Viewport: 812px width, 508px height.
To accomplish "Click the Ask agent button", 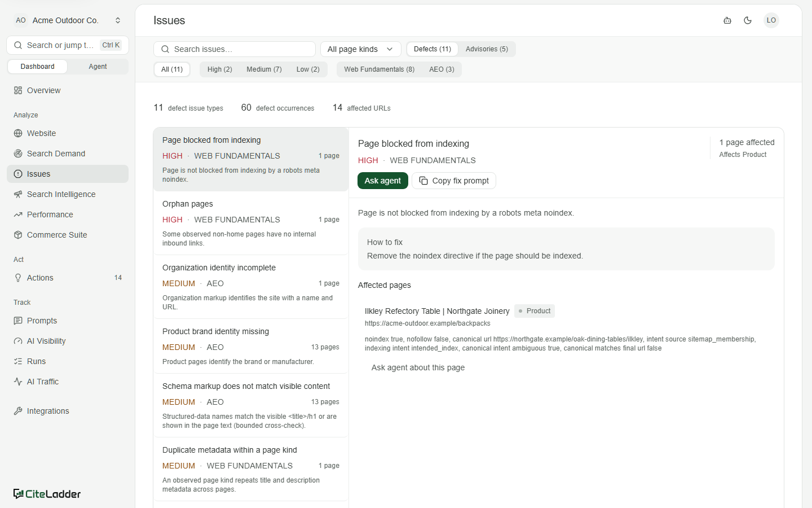I will (383, 181).
